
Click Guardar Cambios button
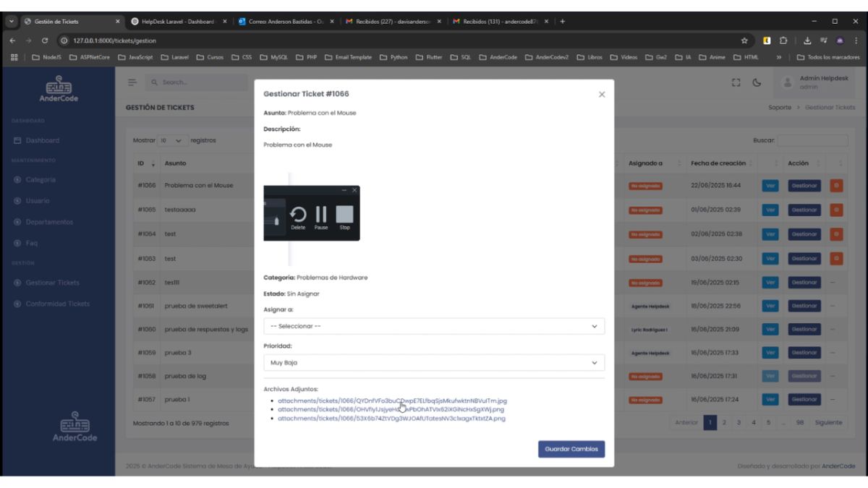click(571, 449)
